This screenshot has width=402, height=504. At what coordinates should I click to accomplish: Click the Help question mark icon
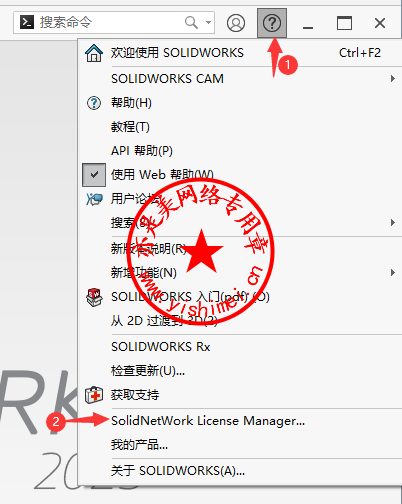(272, 23)
